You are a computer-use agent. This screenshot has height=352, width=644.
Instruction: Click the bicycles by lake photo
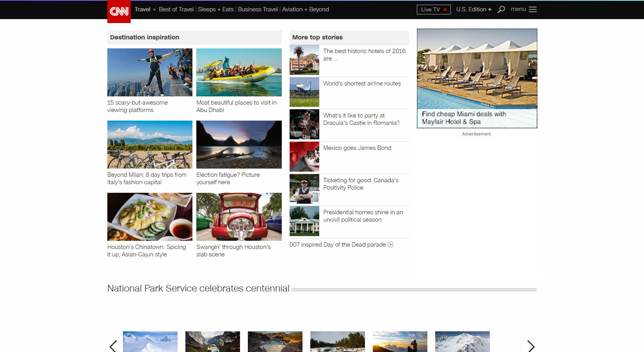tap(150, 144)
